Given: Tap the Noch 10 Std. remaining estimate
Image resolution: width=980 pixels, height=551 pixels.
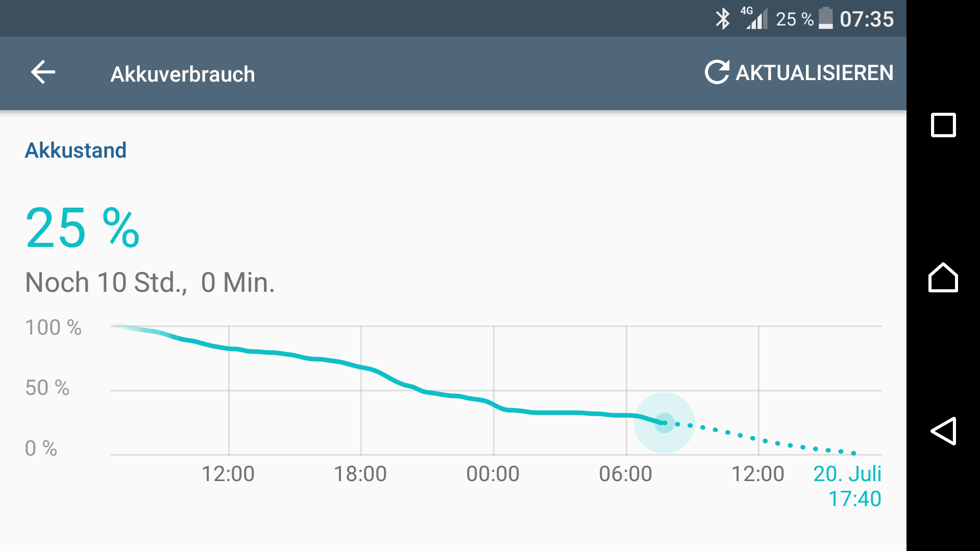Looking at the screenshot, I should [x=150, y=282].
